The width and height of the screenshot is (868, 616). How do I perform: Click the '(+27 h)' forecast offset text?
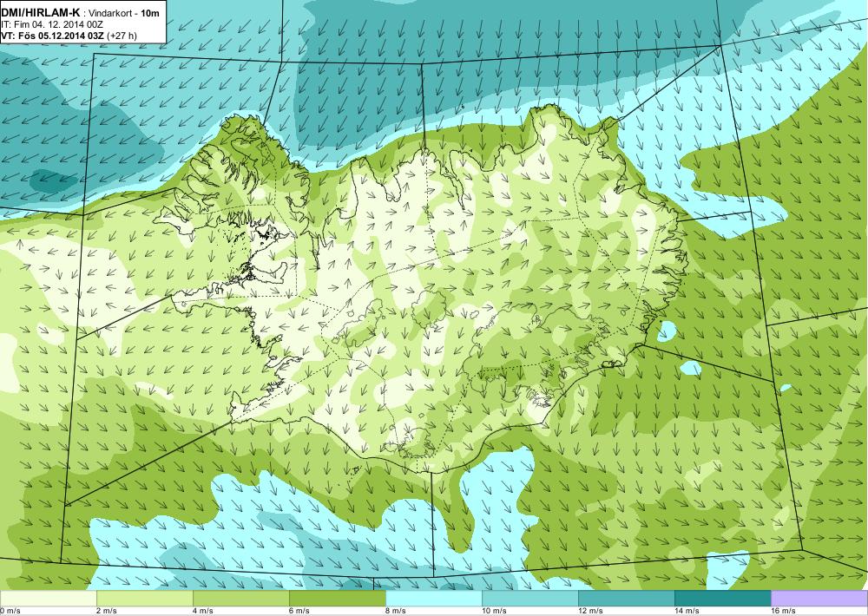(x=122, y=36)
